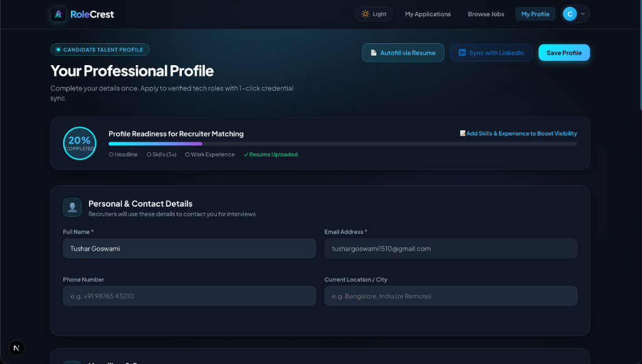Save the profile with Save Profile
Image resolution: width=642 pixels, height=364 pixels.
coord(564,53)
